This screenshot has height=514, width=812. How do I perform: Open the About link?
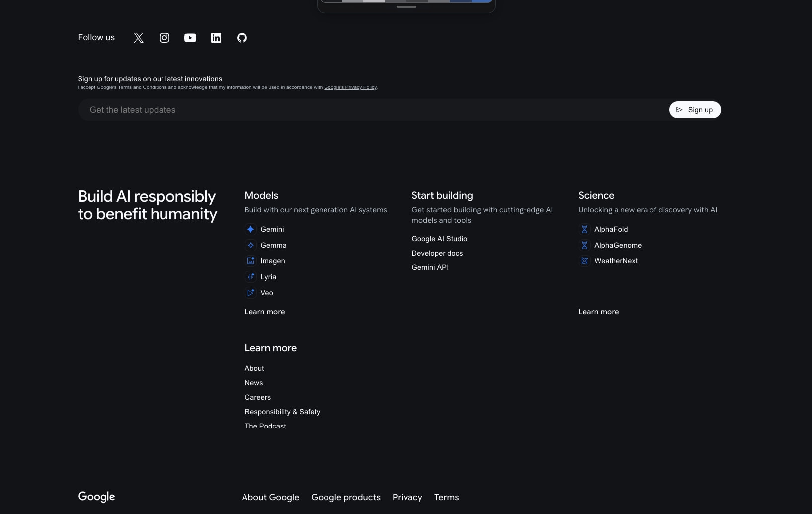(254, 368)
